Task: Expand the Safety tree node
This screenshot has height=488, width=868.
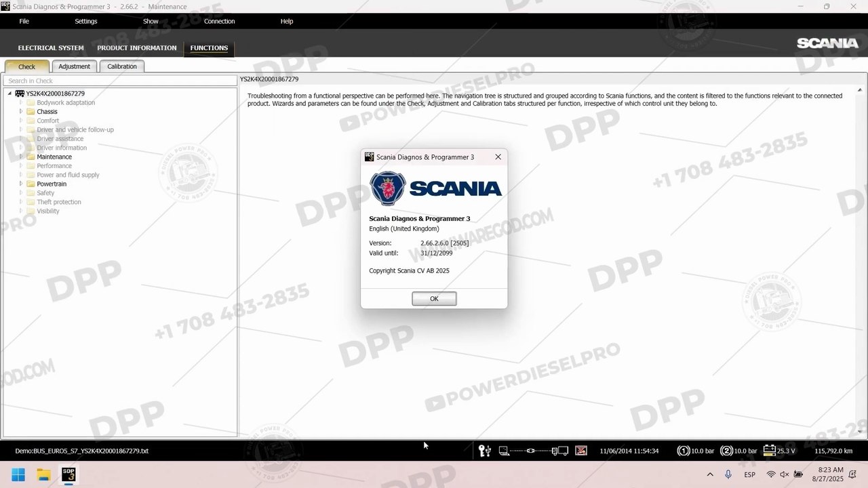Action: click(x=21, y=193)
